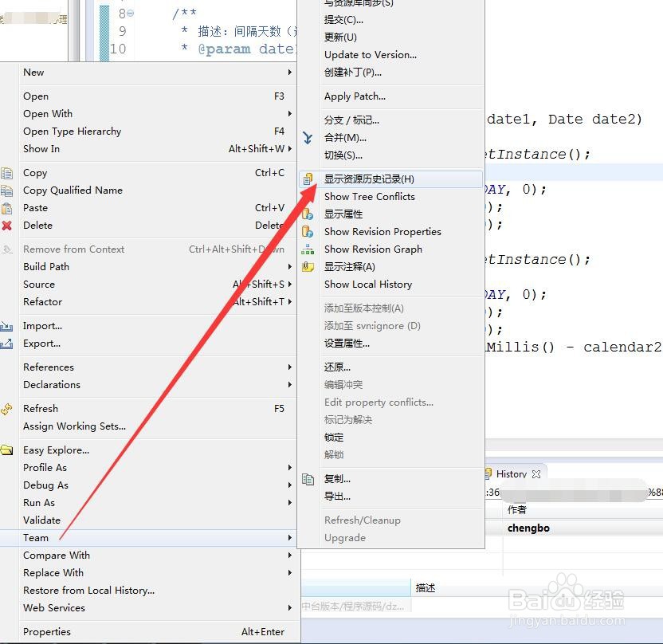The height and width of the screenshot is (644, 663).
Task: Click the Import icon
Action: click(6, 326)
